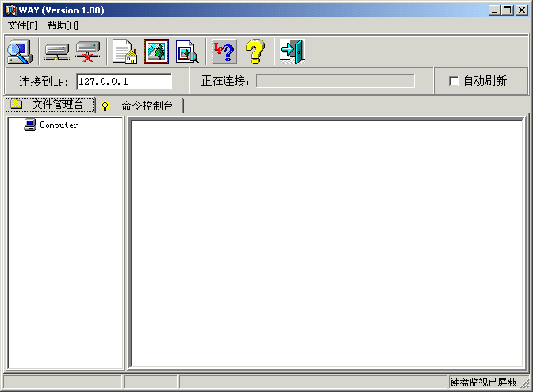Screen dimensions: 533x392
Task: Open the screen capture picture icon
Action: tap(156, 52)
